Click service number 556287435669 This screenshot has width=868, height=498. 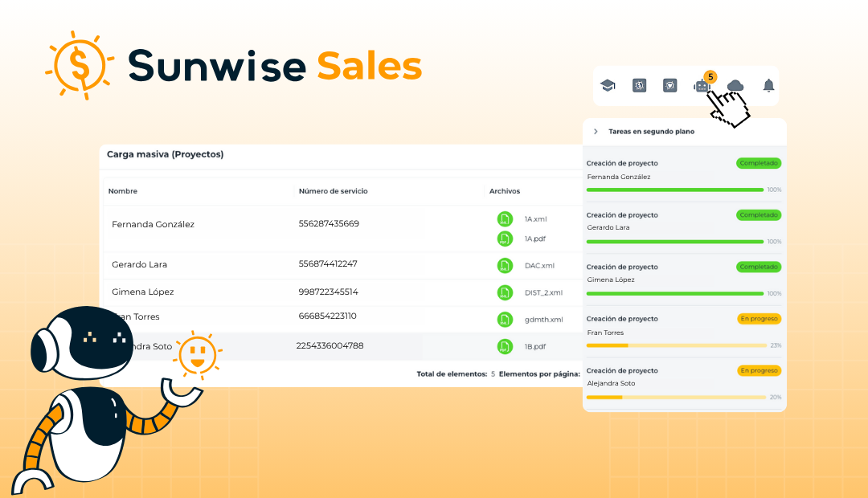click(329, 223)
